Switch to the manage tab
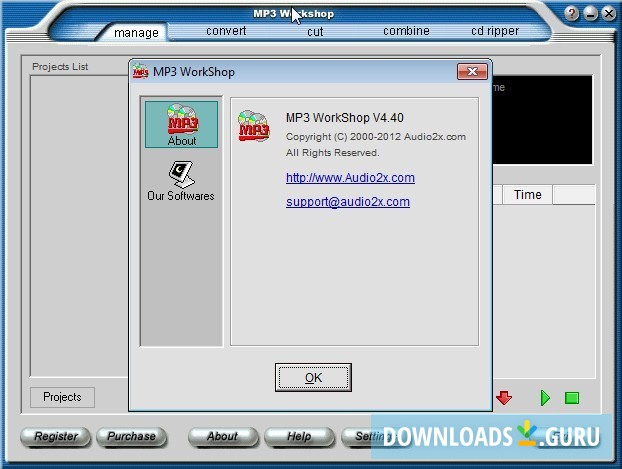This screenshot has width=622, height=469. coord(136,33)
